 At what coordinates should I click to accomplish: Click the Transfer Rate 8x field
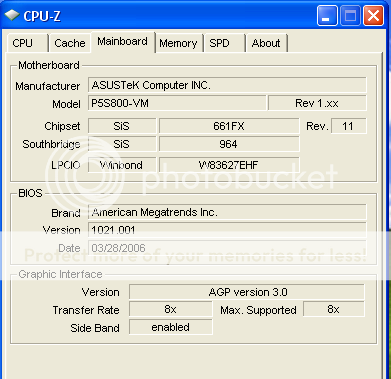click(170, 309)
